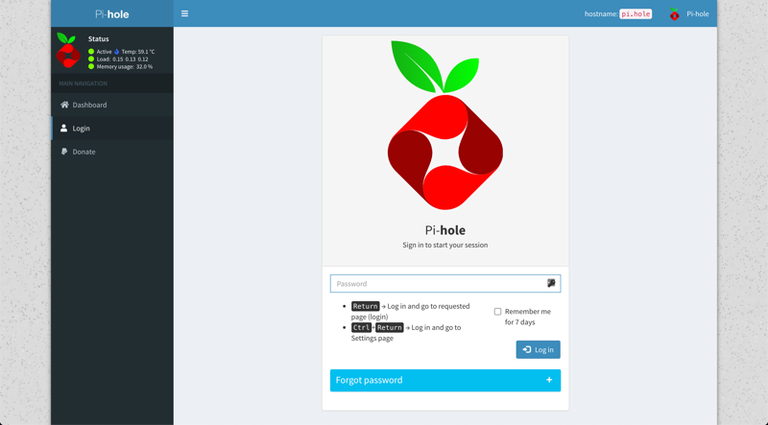This screenshot has width=768, height=425.
Task: Expand the Forgot password panel
Action: click(x=440, y=380)
